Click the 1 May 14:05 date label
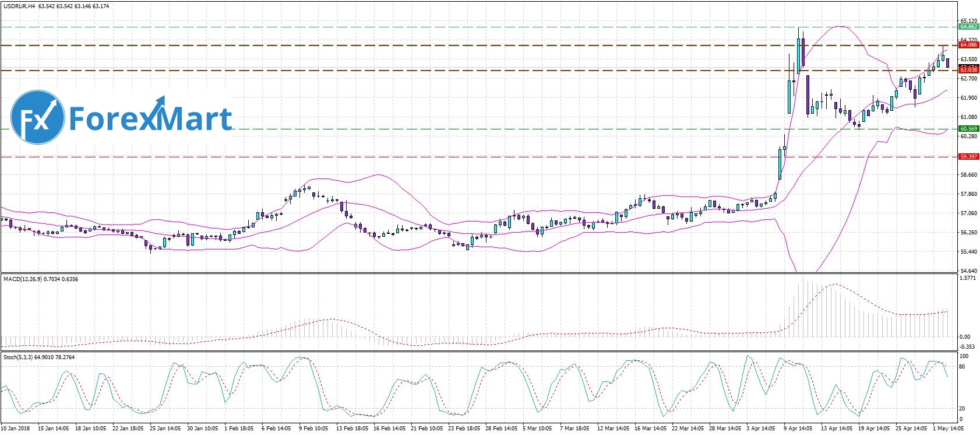 (949, 429)
